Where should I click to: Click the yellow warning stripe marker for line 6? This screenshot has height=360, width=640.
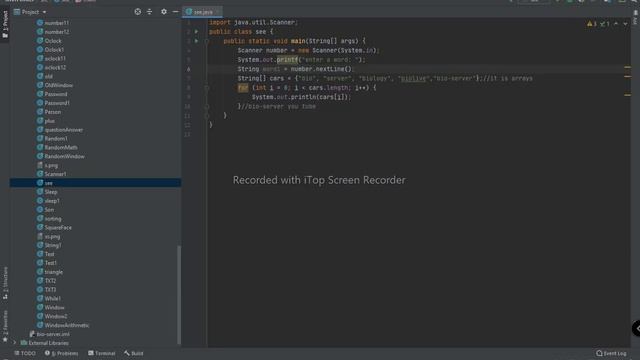tap(627, 67)
